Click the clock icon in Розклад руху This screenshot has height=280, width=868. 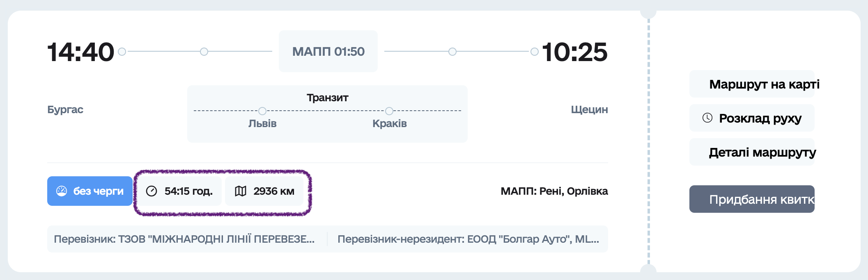707,118
